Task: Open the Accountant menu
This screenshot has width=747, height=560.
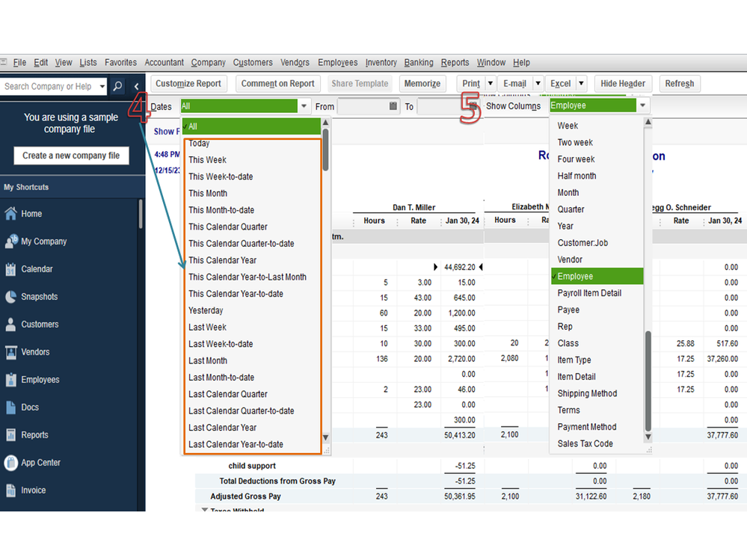Action: [x=164, y=62]
